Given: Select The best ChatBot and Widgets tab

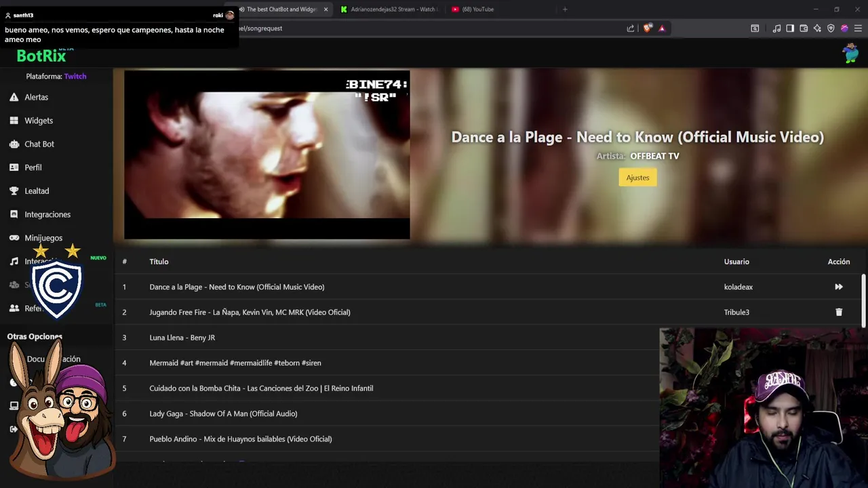Looking at the screenshot, I should click(281, 9).
